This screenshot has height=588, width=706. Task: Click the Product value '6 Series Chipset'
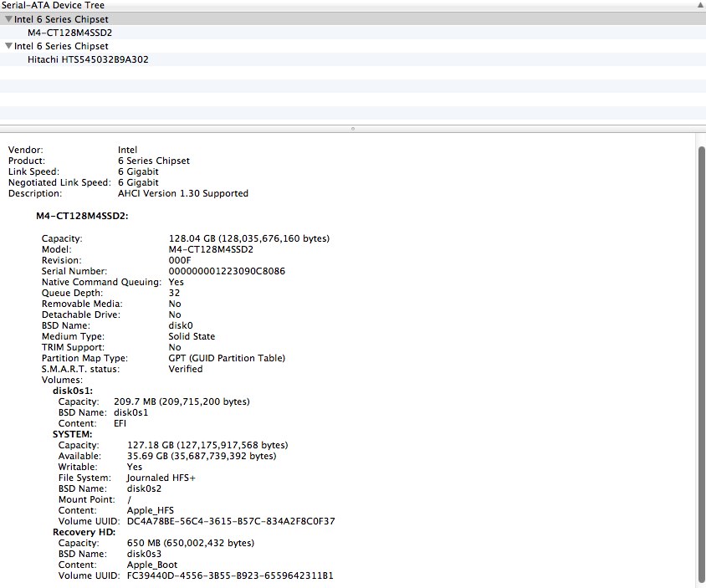[154, 161]
